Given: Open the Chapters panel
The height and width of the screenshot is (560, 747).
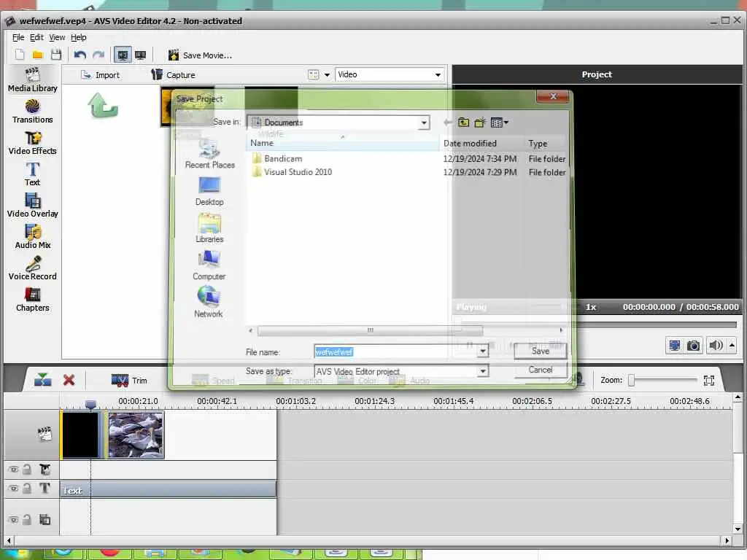Looking at the screenshot, I should [x=32, y=300].
